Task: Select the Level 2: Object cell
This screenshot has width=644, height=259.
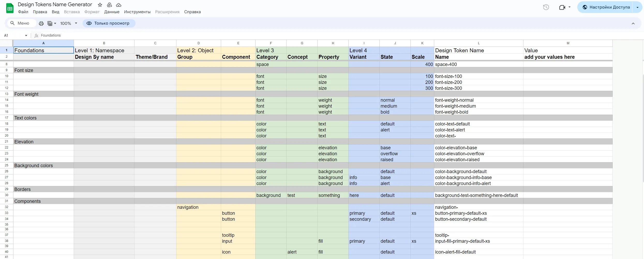Action: pos(199,50)
